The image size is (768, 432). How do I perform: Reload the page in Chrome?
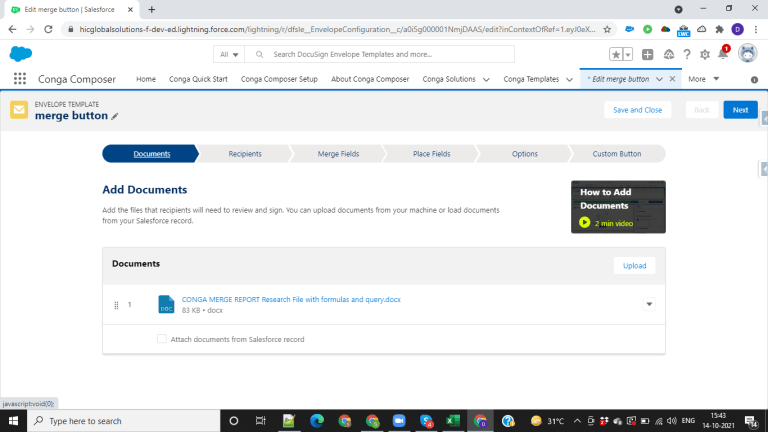(48, 29)
